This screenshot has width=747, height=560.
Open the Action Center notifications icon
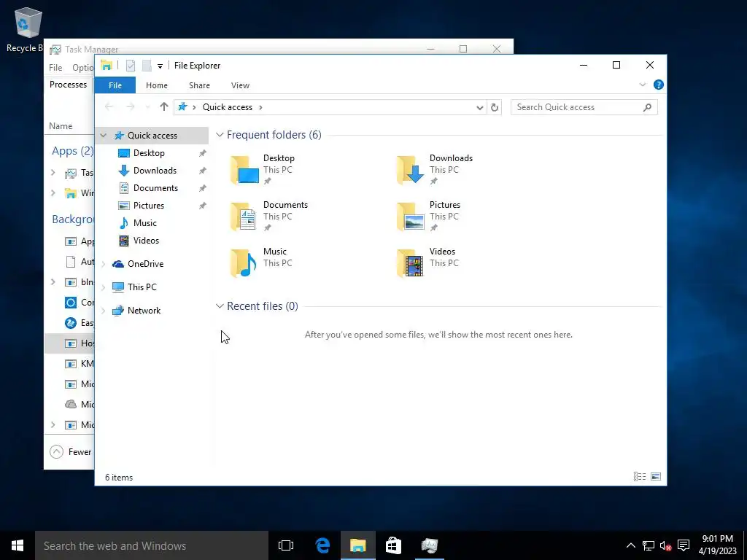pos(684,545)
